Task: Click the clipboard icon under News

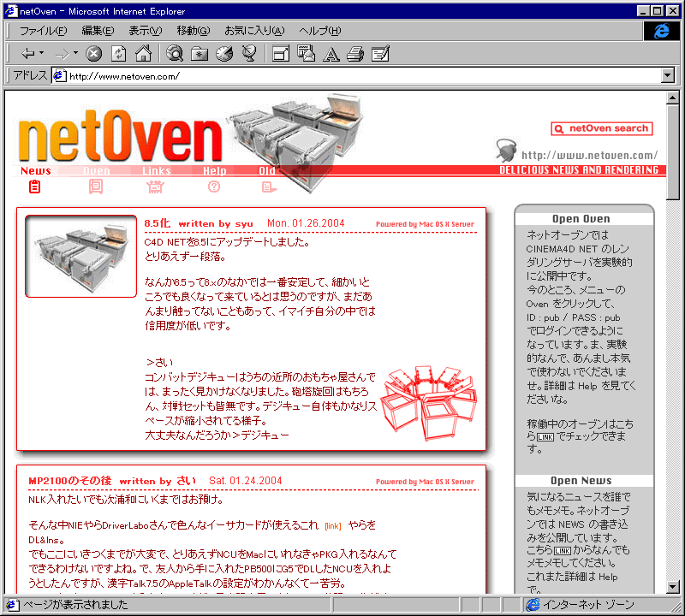Action: (x=35, y=187)
